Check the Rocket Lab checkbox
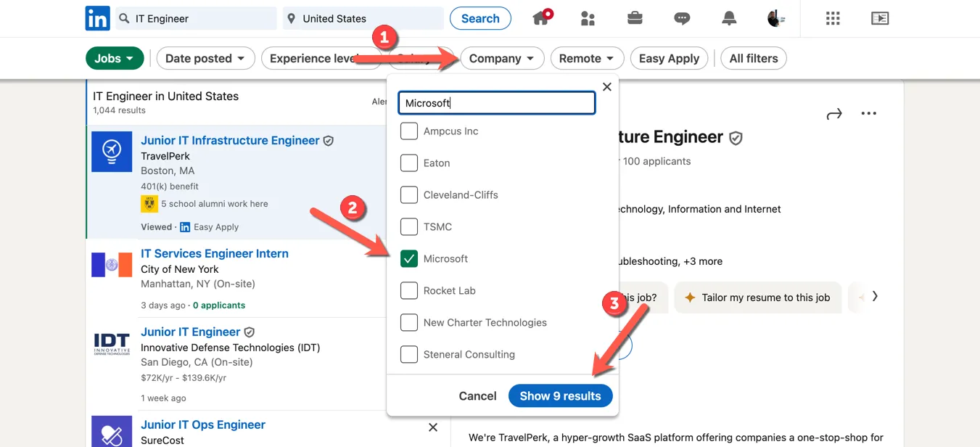Viewport: 980px width, 447px height. click(x=409, y=290)
